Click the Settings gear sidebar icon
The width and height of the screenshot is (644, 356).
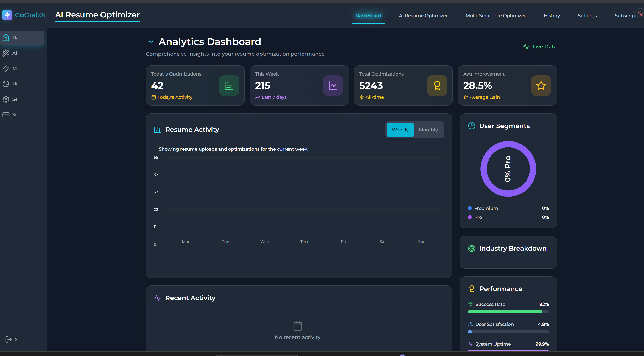pyautogui.click(x=6, y=99)
